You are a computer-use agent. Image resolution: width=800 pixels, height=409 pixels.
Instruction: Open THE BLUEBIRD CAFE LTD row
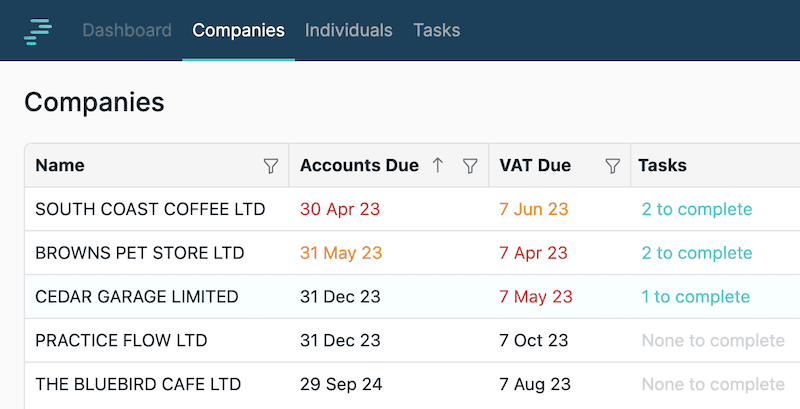(412, 385)
